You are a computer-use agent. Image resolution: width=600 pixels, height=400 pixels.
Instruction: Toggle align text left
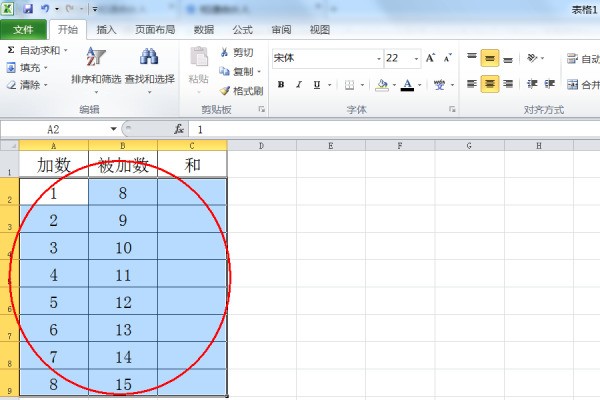pos(472,84)
